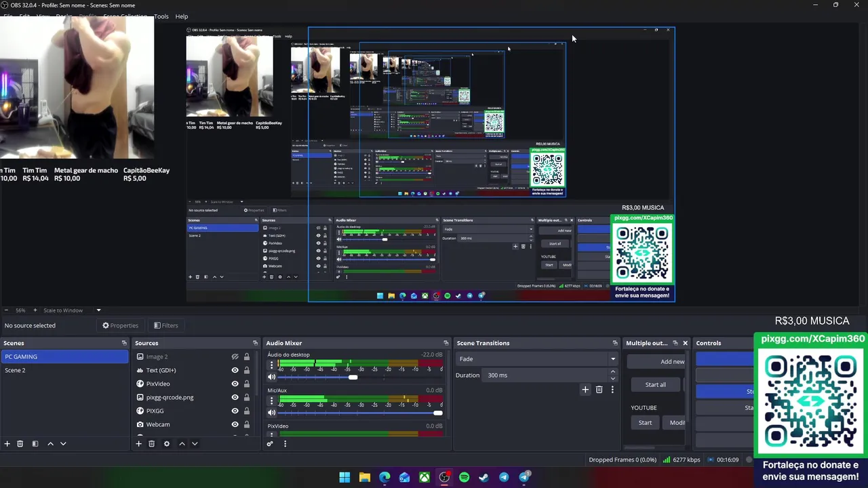The height and width of the screenshot is (488, 868).
Task: Open the Fade transition dropdown
Action: [537, 359]
